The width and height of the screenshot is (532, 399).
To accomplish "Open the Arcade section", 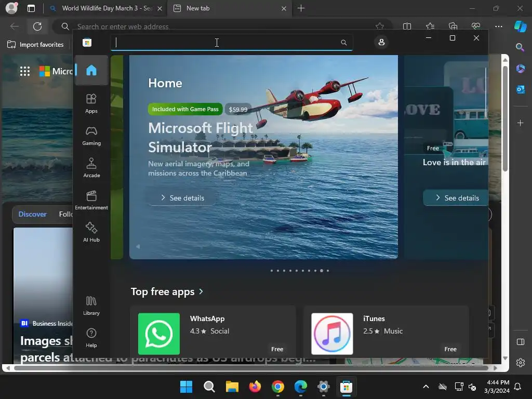I will (91, 168).
